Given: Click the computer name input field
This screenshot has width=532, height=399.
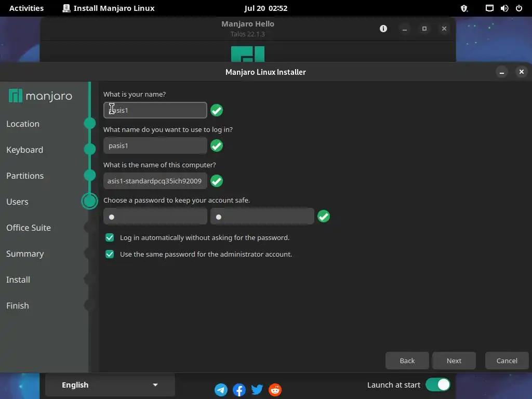Looking at the screenshot, I should tap(155, 181).
